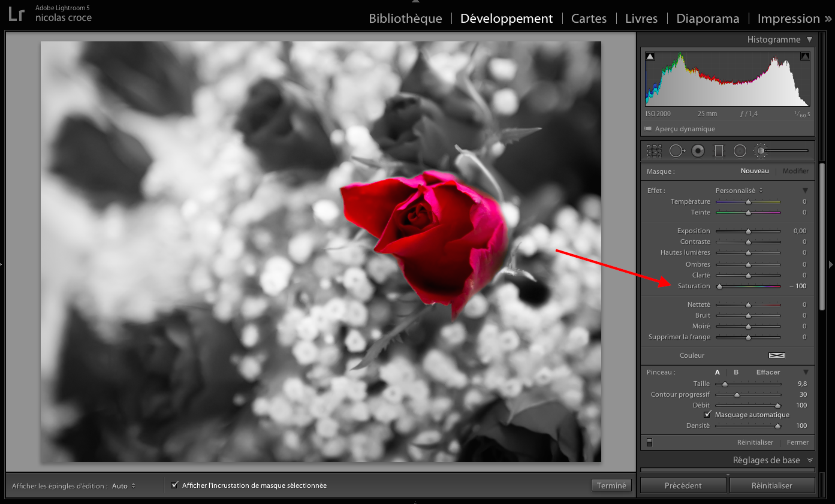Select brush A

click(718, 372)
